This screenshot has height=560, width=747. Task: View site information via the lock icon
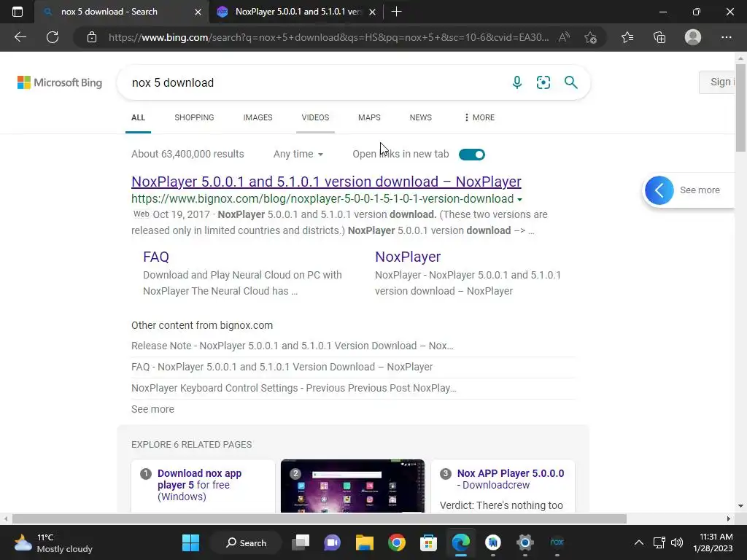[x=92, y=37]
